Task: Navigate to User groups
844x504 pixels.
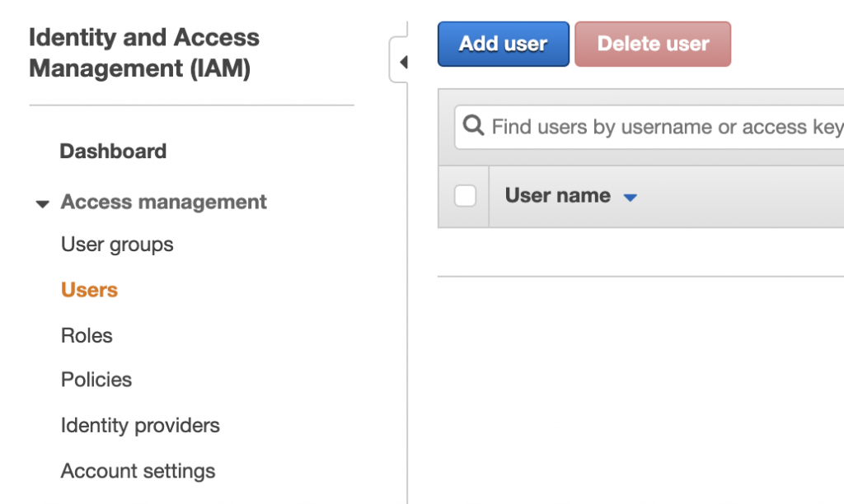Action: [x=117, y=244]
